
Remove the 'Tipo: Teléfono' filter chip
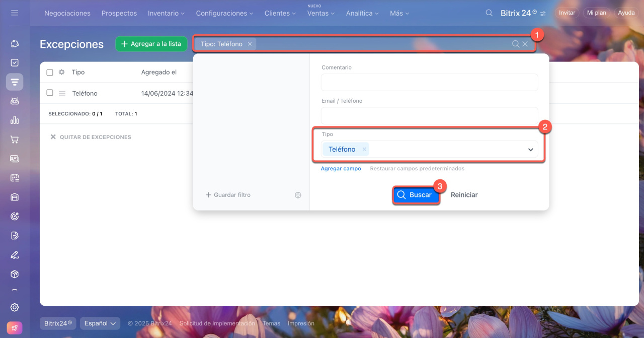pos(250,44)
